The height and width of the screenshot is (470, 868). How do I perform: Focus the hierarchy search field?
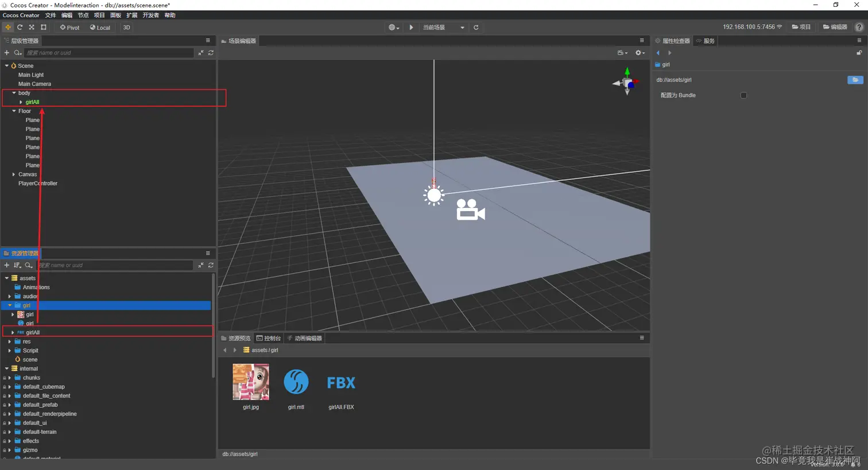[109, 53]
